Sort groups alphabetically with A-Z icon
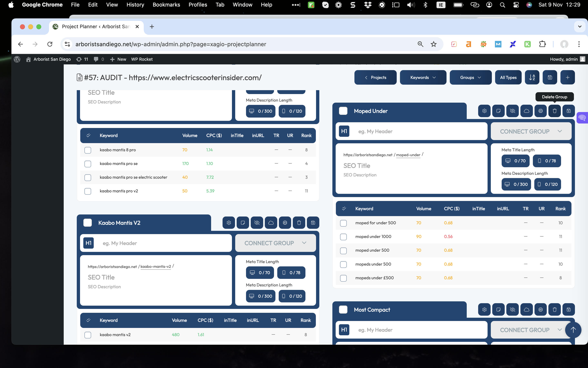588x368 pixels. (532, 77)
